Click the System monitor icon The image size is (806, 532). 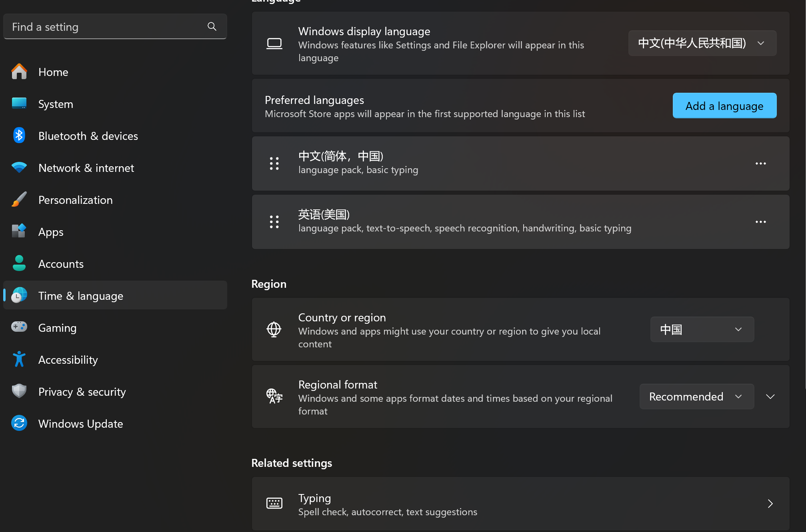(x=19, y=104)
